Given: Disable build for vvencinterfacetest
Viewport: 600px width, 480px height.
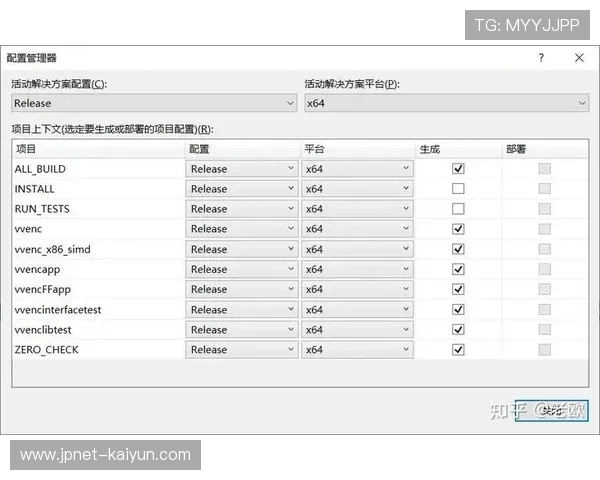Looking at the screenshot, I should point(458,309).
